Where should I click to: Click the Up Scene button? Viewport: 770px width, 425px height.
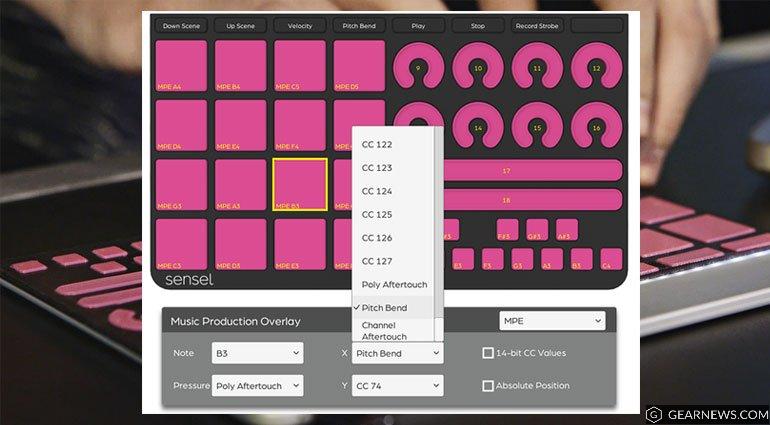241,26
